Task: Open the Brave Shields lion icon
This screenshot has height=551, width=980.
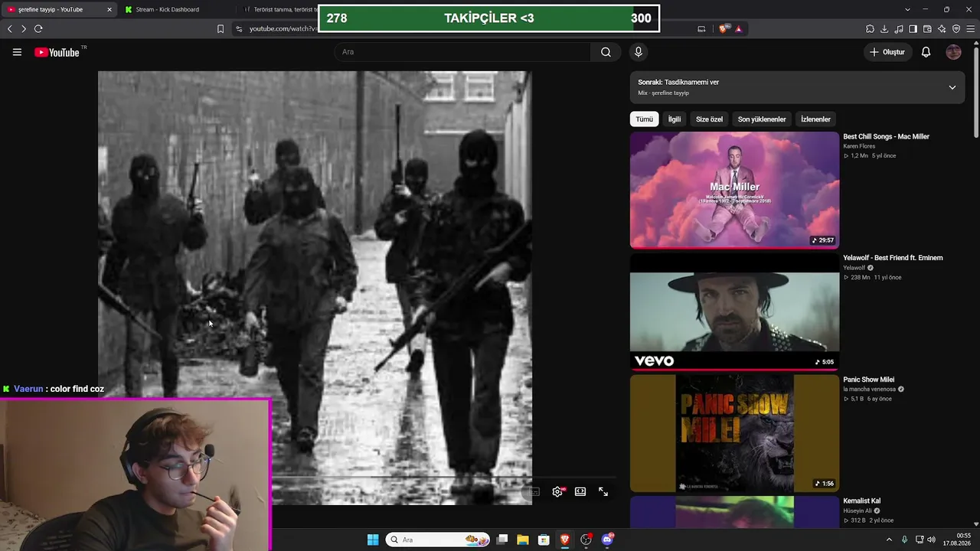Action: (724, 29)
